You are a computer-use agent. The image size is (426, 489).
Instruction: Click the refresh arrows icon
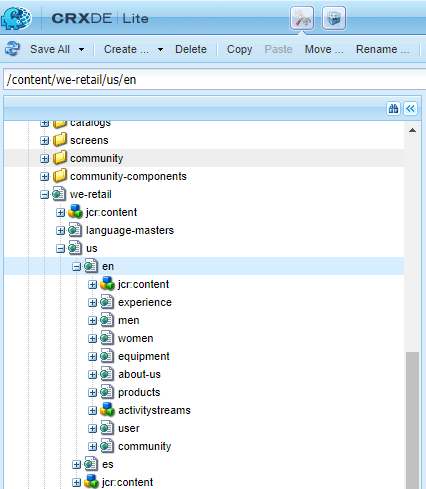coord(12,49)
